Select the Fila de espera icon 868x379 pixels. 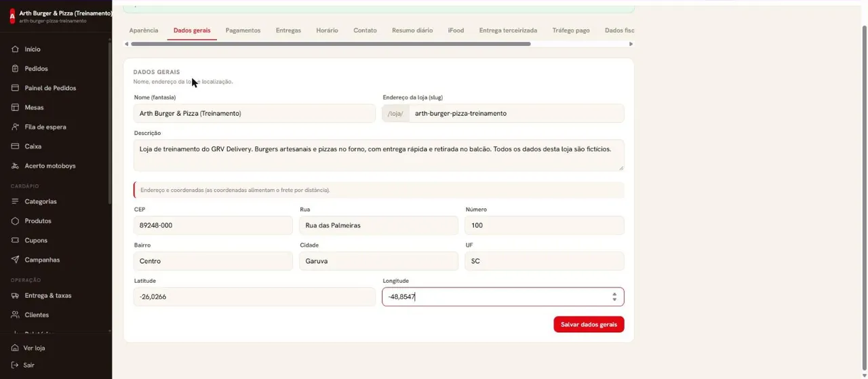pos(15,127)
